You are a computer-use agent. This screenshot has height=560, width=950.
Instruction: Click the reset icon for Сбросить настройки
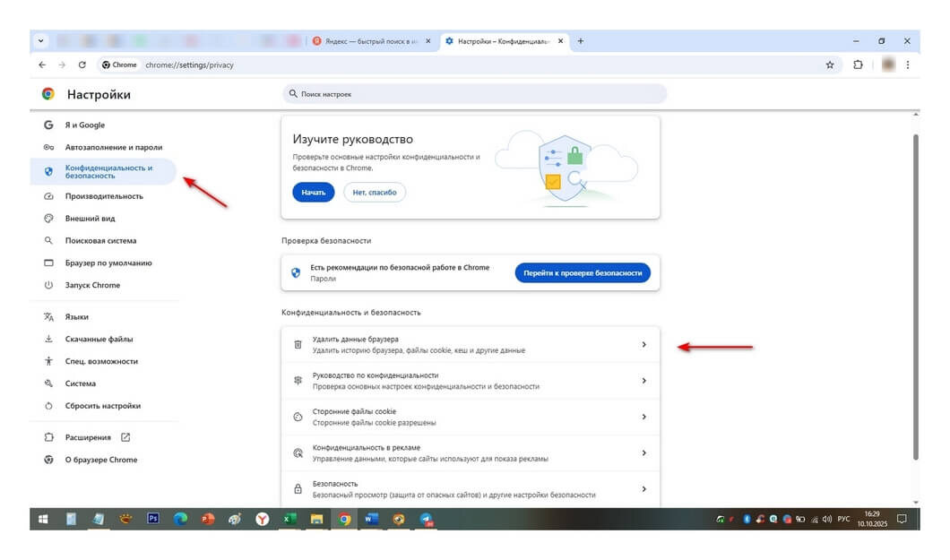pyautogui.click(x=48, y=406)
